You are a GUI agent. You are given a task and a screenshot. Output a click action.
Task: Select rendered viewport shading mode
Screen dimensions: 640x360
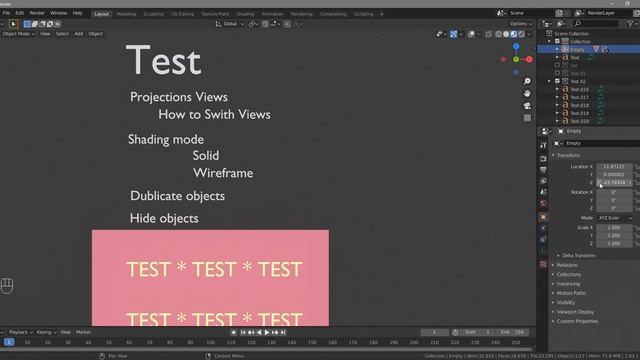[522, 34]
